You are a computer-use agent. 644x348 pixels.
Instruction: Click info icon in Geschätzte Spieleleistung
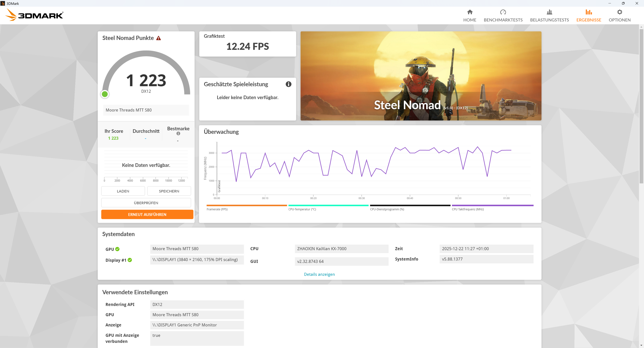[x=288, y=84]
